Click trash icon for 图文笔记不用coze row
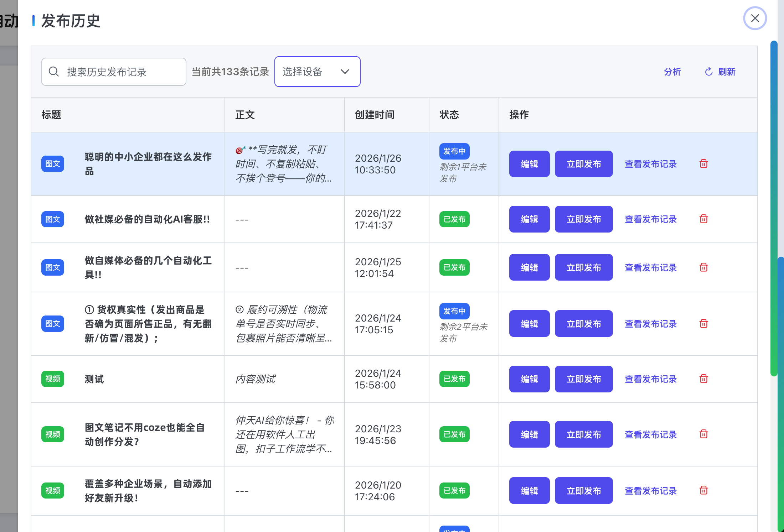The image size is (784, 532). pyautogui.click(x=703, y=434)
